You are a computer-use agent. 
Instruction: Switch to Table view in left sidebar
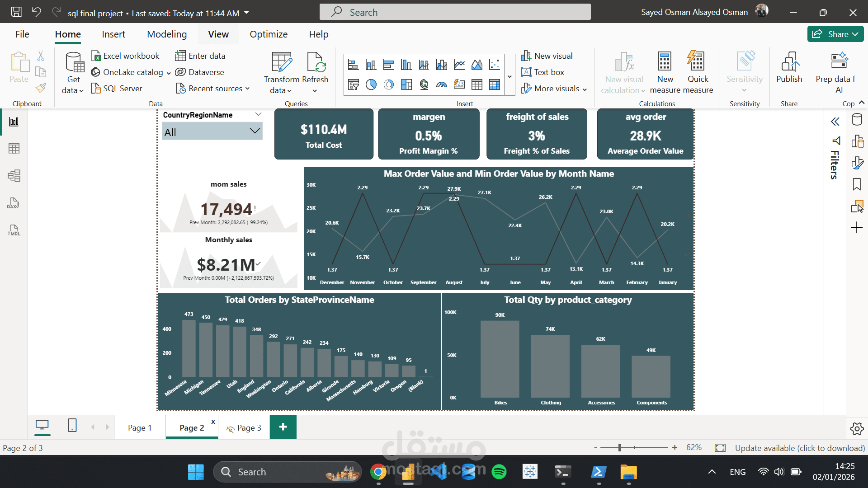[x=14, y=149]
